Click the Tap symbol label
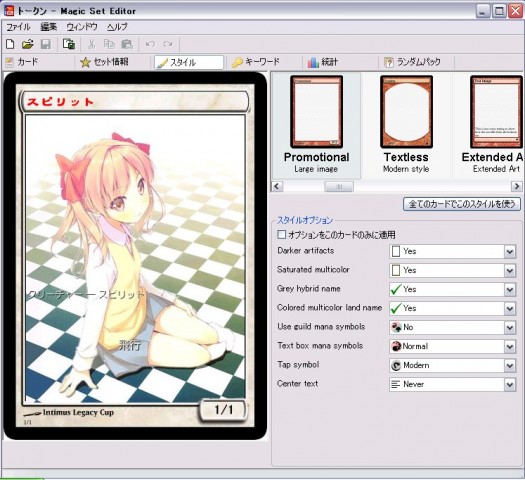The height and width of the screenshot is (480, 525). pyautogui.click(x=298, y=365)
